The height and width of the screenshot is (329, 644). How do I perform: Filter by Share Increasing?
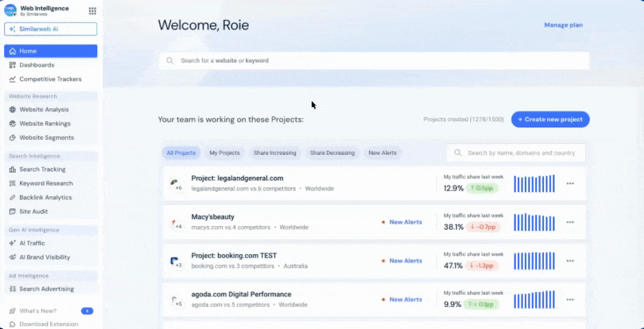tap(275, 153)
